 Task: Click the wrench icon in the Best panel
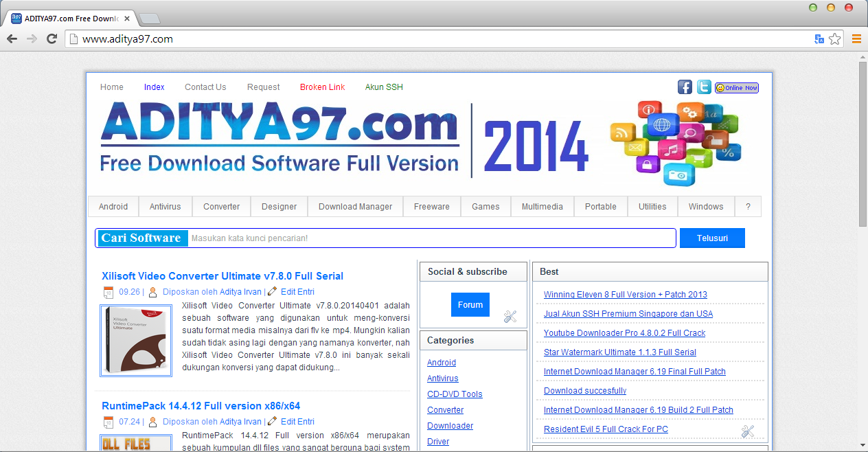(x=748, y=431)
